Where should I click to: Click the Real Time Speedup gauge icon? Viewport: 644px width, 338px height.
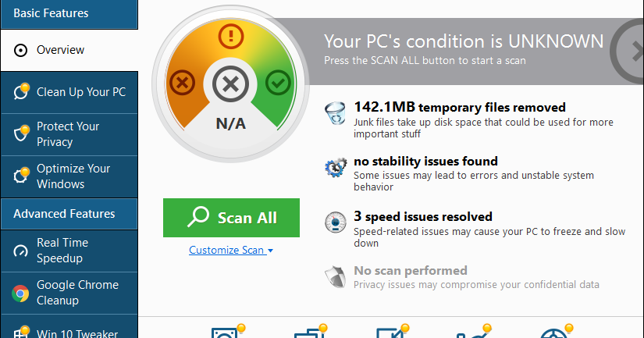tap(21, 251)
